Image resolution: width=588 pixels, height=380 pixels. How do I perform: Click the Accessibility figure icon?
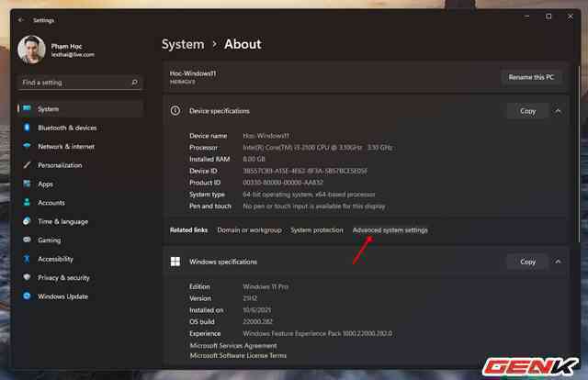tap(27, 259)
